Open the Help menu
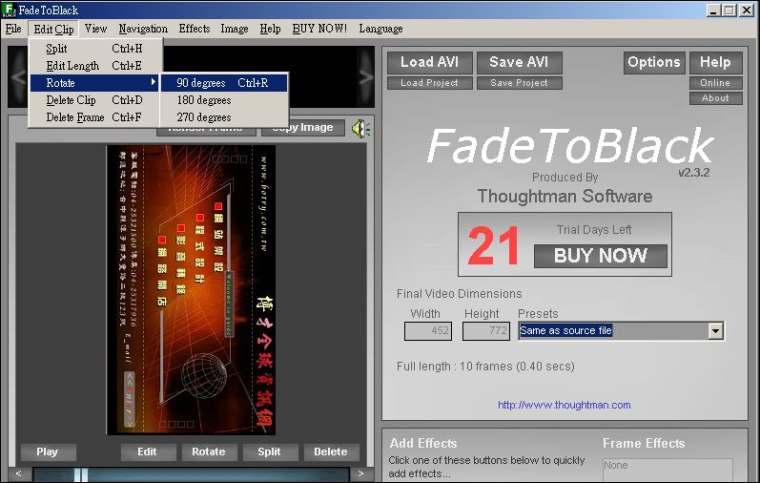Image resolution: width=760 pixels, height=483 pixels. pos(270,29)
